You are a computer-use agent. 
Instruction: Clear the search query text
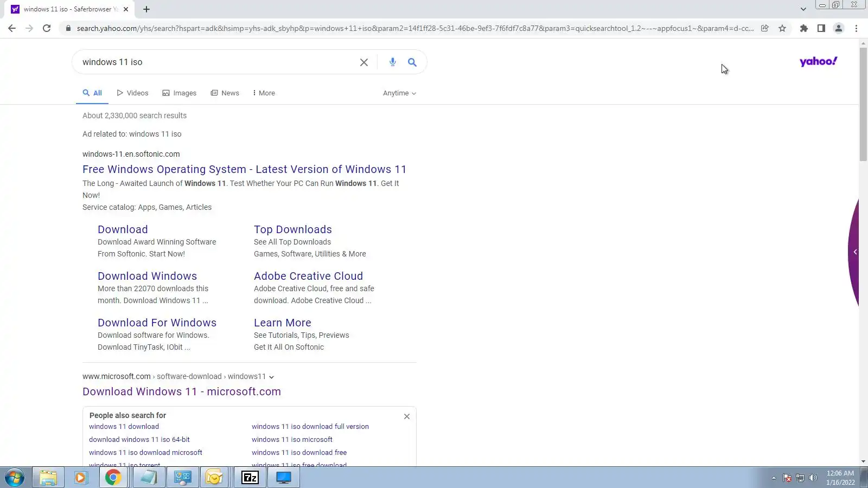364,62
